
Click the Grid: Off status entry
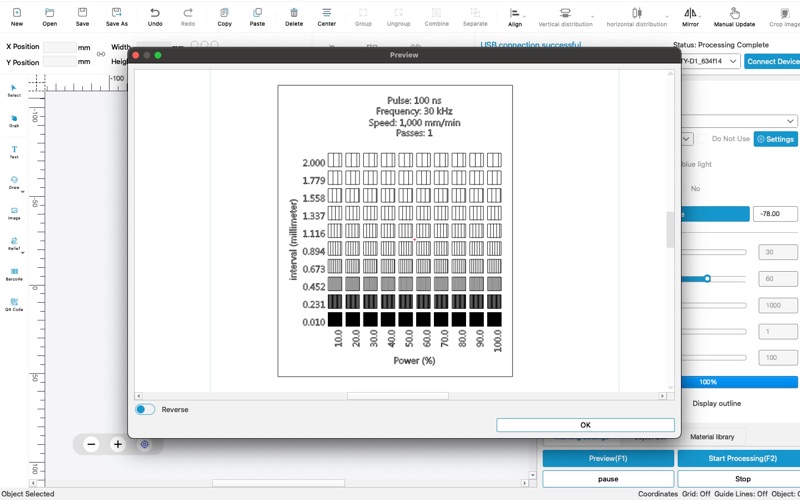pos(696,494)
